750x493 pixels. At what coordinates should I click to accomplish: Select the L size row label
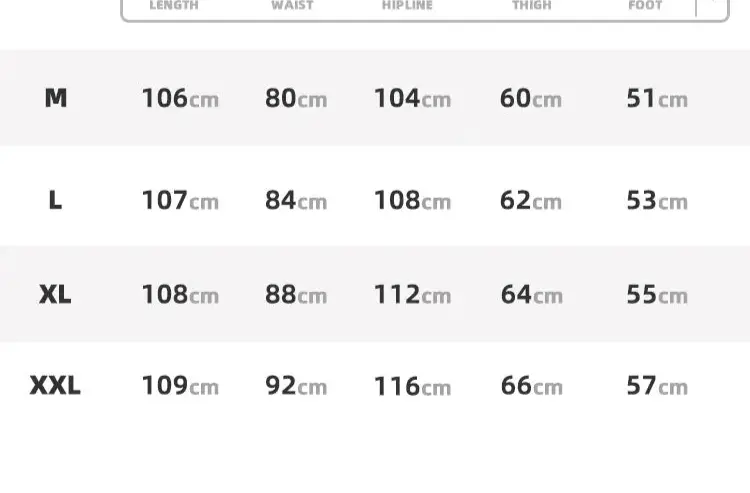point(55,200)
